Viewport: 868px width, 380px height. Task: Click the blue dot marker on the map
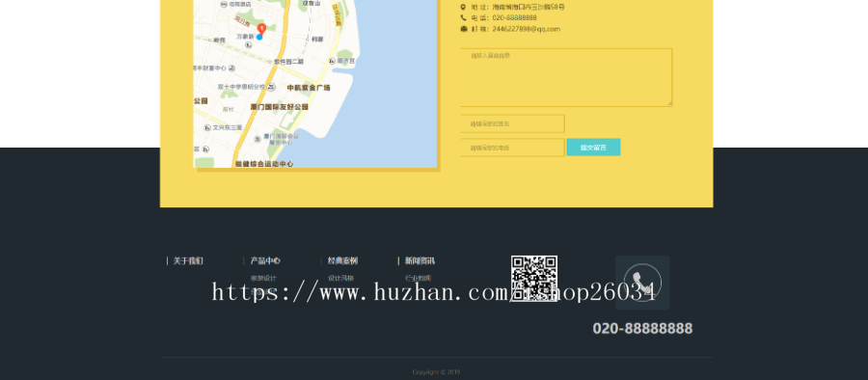click(259, 37)
